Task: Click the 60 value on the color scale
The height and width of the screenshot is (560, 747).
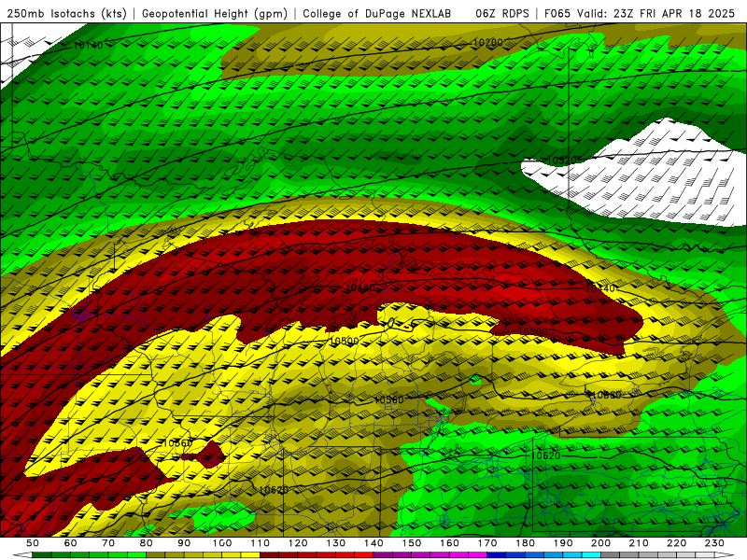Action: [x=71, y=543]
